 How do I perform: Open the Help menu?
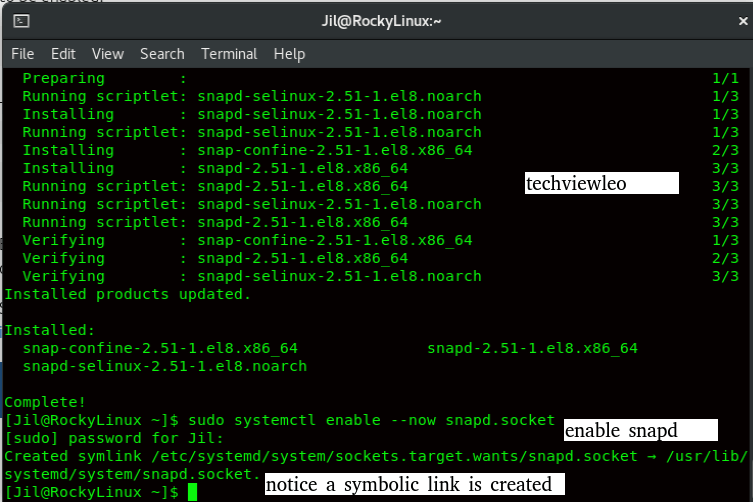[x=289, y=54]
